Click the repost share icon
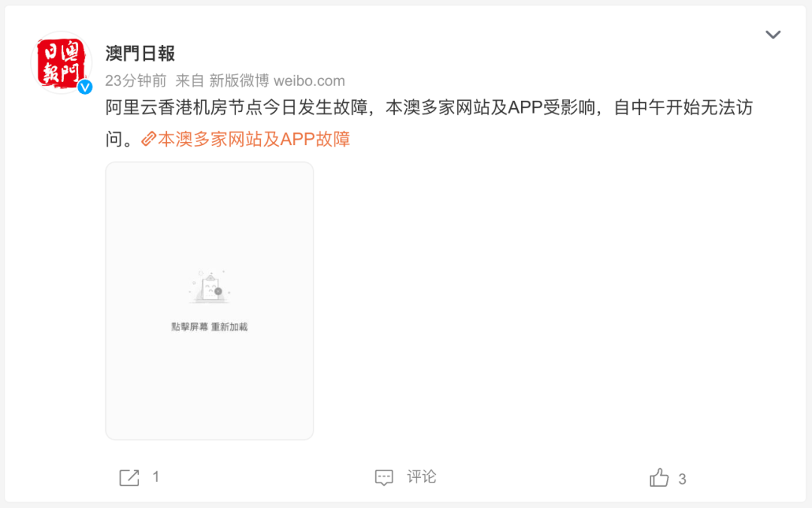 coord(129,477)
